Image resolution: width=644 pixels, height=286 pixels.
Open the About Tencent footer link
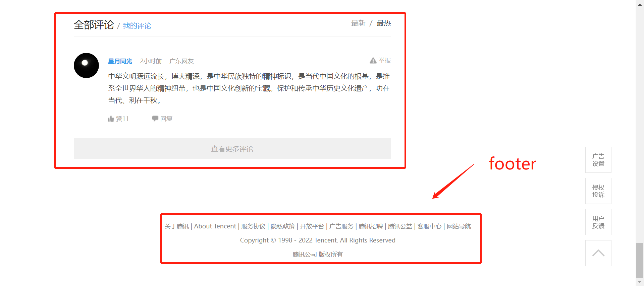[x=215, y=226]
